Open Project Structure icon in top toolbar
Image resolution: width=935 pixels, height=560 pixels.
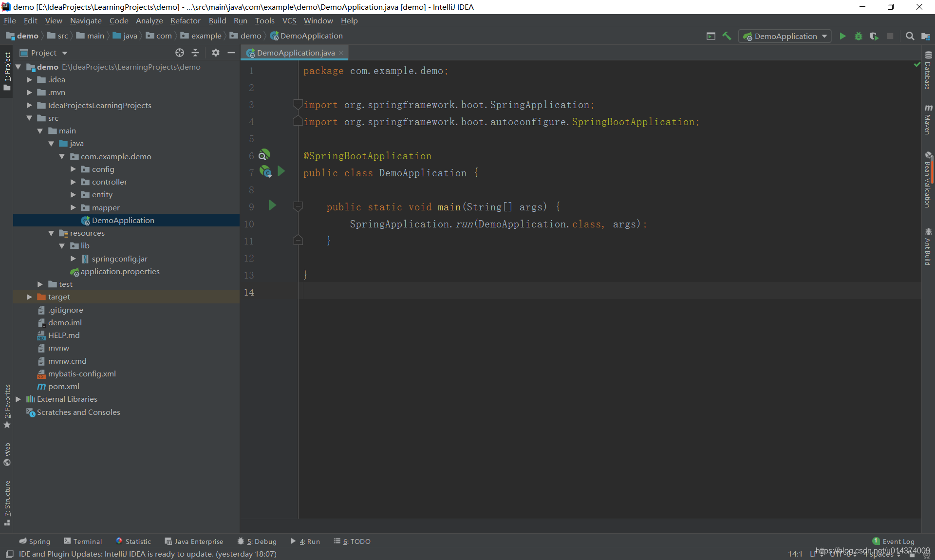click(926, 36)
